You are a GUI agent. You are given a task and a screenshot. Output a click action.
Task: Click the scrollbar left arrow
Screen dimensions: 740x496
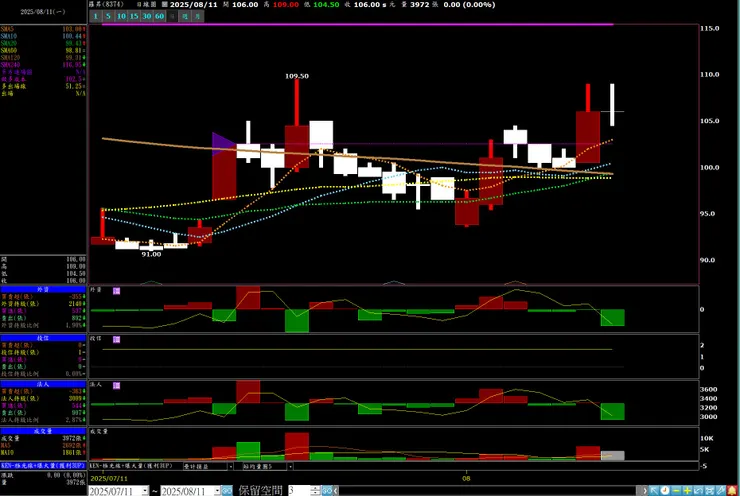(x=336, y=491)
